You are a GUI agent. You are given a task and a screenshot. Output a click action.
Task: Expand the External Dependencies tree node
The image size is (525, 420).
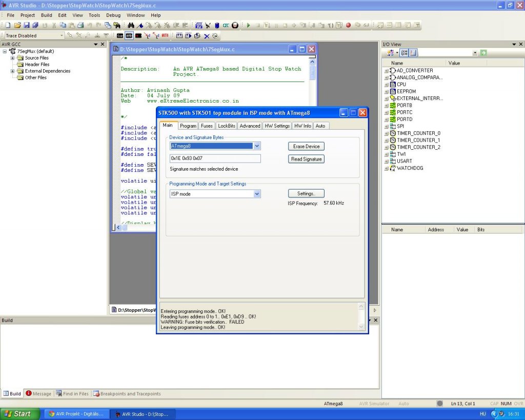point(12,71)
